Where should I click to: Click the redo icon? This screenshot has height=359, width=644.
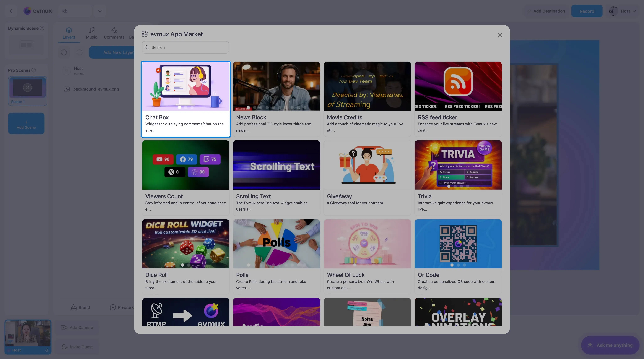80,52
